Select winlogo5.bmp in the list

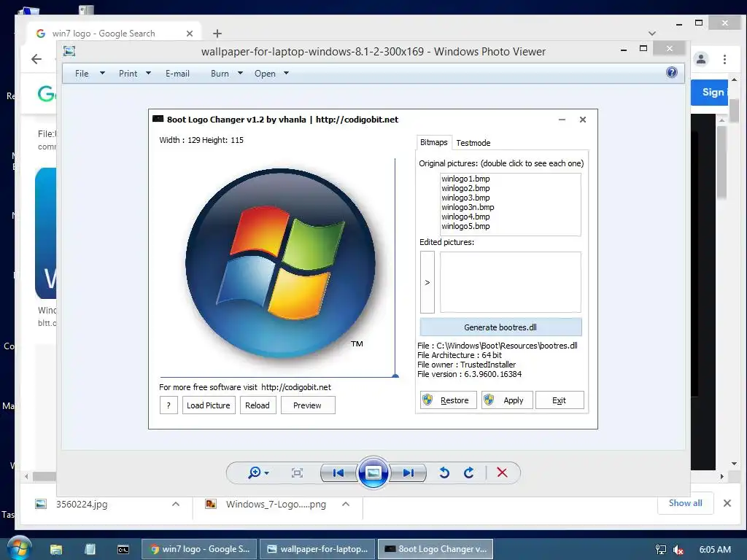465,226
